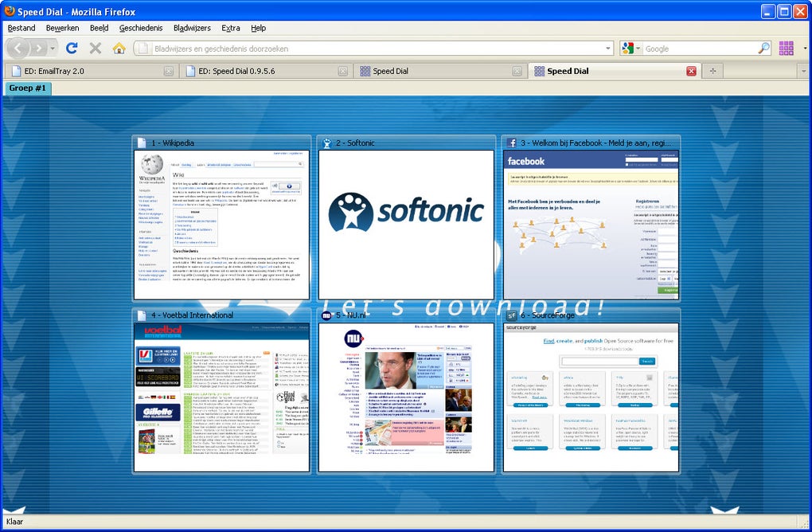Click the '6 - SourceForge' dial title

click(x=548, y=315)
